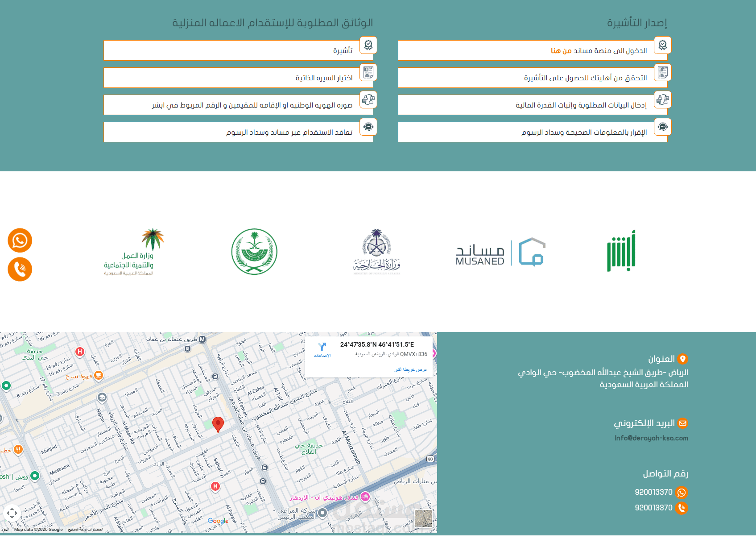The width and height of the screenshot is (756, 547).
Task: Click the pink Holiday Inn hotel marker on map
Action: [365, 497]
